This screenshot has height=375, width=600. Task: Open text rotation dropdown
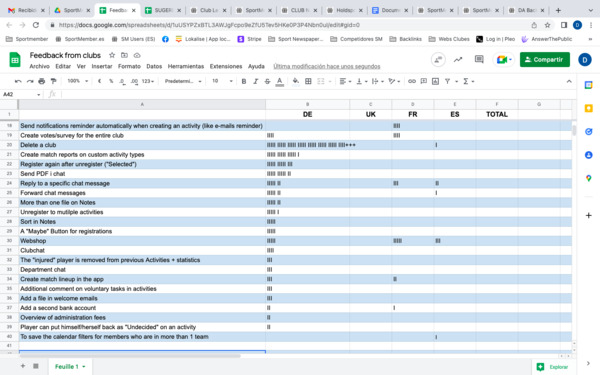click(394, 81)
